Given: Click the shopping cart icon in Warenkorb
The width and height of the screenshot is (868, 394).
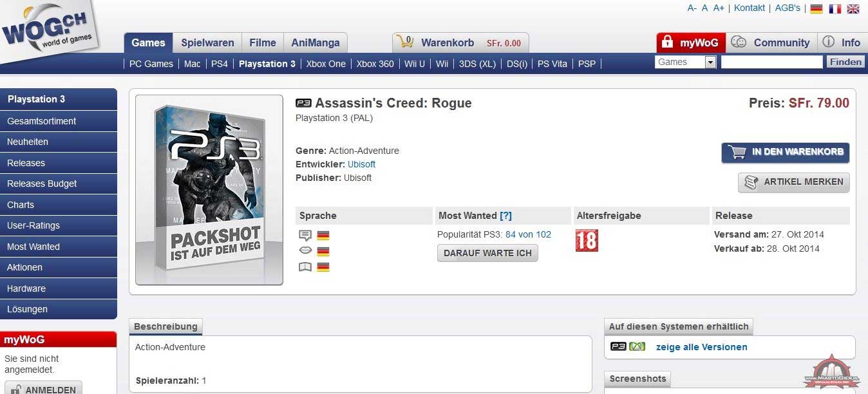Looking at the screenshot, I should click(405, 42).
